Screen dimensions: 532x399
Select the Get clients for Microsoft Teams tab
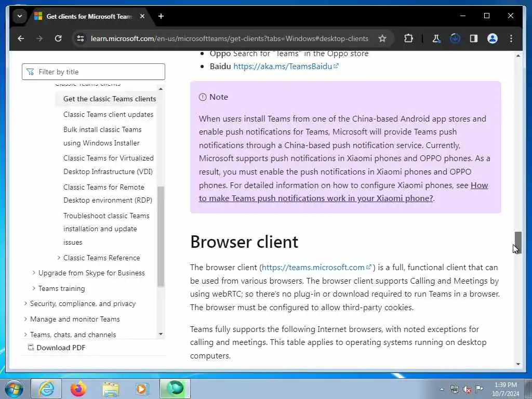(x=88, y=16)
